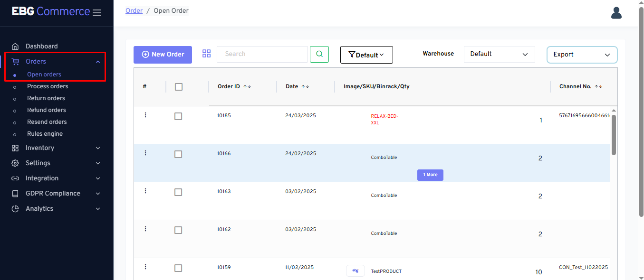
Task: Sort the Date column using its arrows
Action: click(x=304, y=86)
